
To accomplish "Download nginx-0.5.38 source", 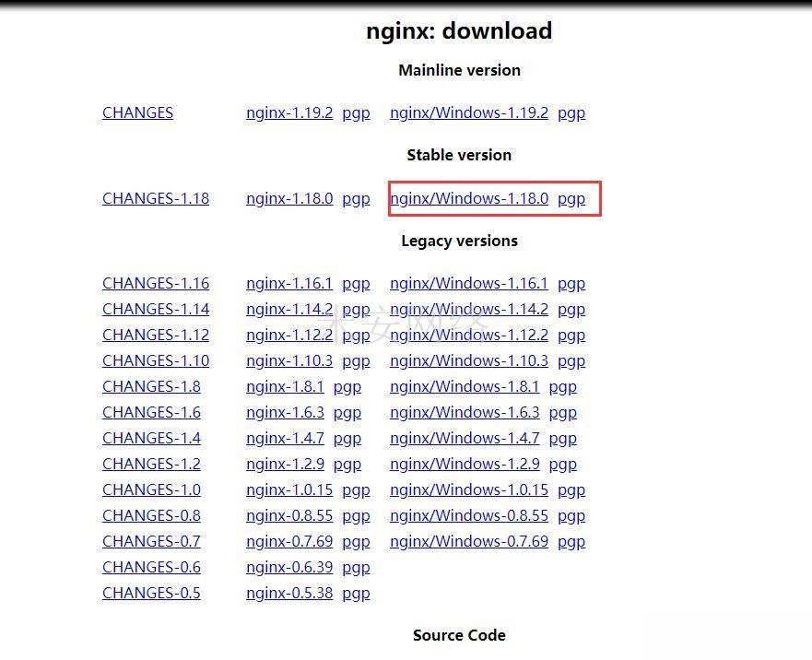I will [x=289, y=594].
